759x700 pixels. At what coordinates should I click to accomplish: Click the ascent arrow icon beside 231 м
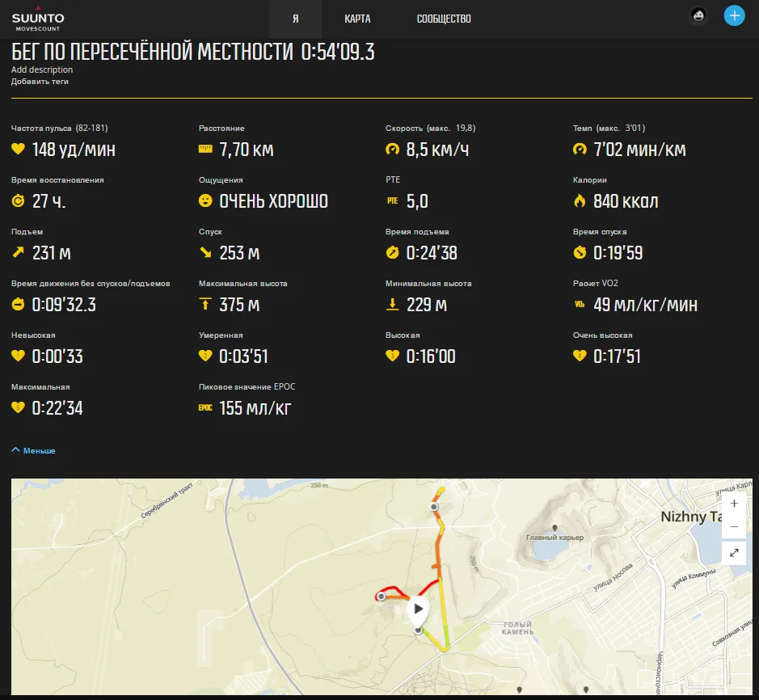(18, 252)
